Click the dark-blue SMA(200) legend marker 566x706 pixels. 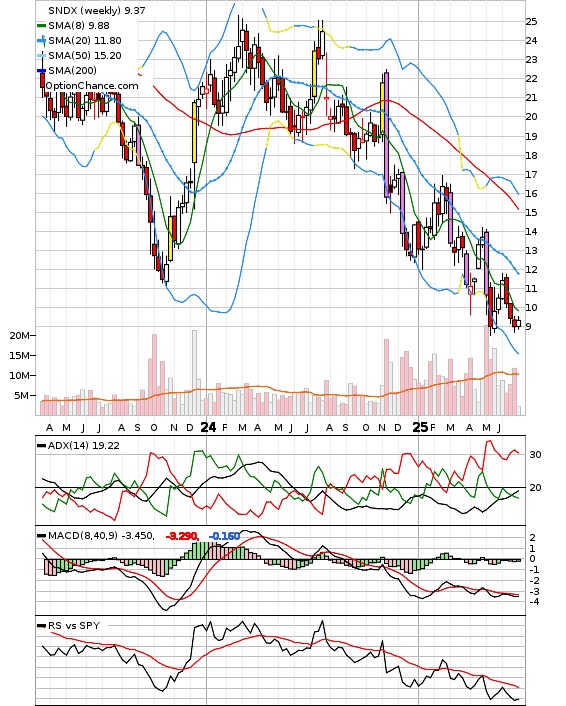pos(41,70)
